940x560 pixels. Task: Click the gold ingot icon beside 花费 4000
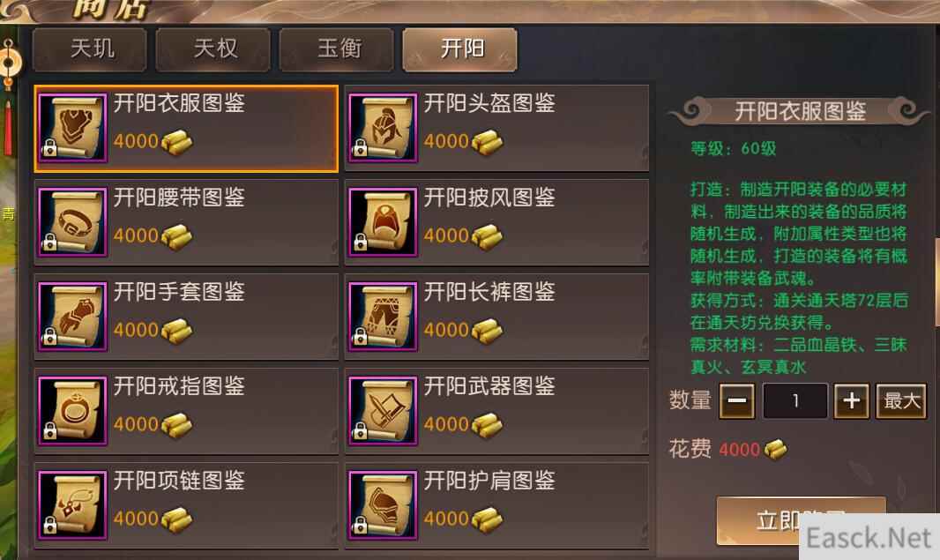(x=775, y=449)
